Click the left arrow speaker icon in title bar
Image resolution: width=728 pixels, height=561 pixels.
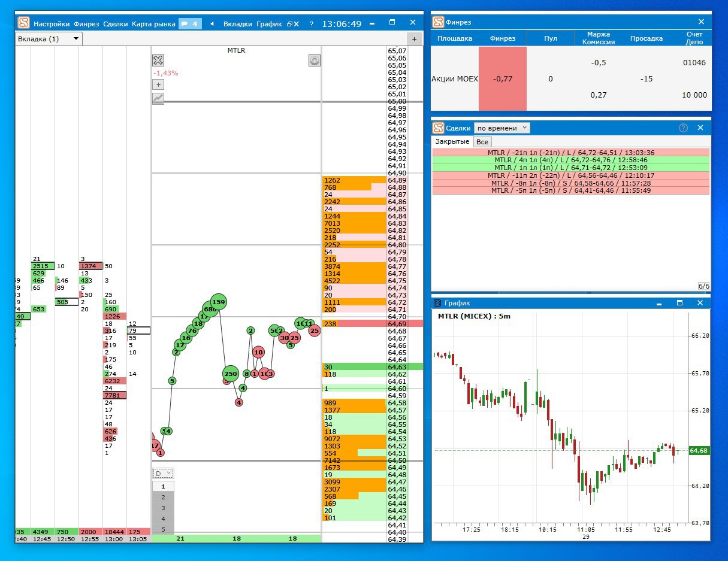[x=212, y=24]
